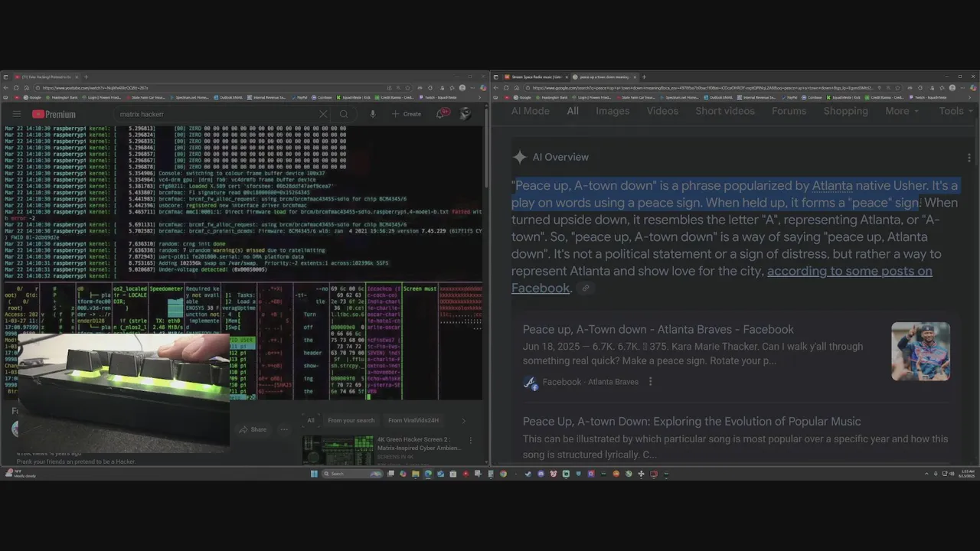
Task: Show more suggestion chips with right arrow
Action: (x=463, y=420)
